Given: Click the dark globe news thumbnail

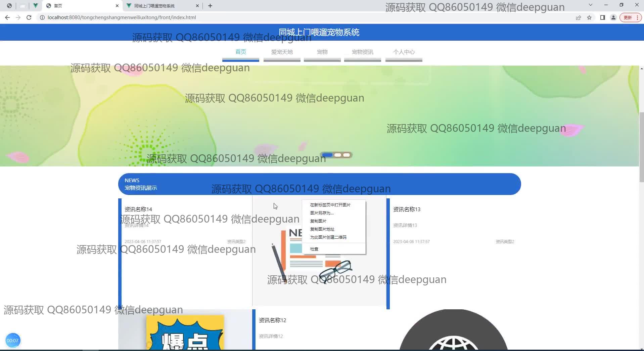Looking at the screenshot, I should (x=454, y=330).
